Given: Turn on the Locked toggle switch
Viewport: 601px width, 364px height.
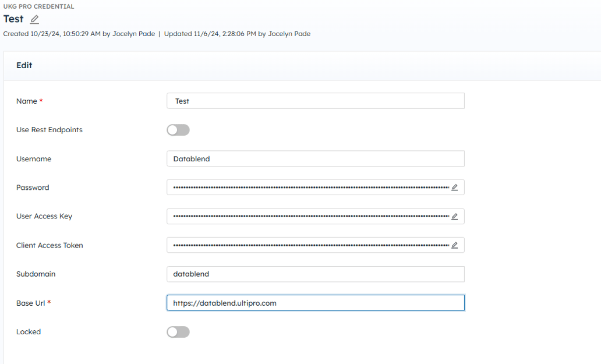Looking at the screenshot, I should pos(178,332).
